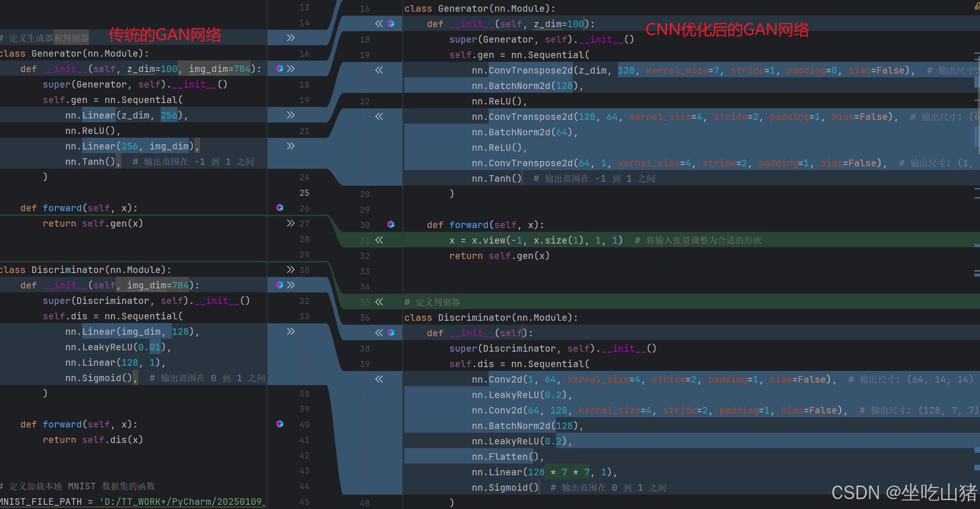Click << arrow on 'def __init__(self, z_dim=100)' line
The width and height of the screenshot is (980, 509).
[379, 24]
